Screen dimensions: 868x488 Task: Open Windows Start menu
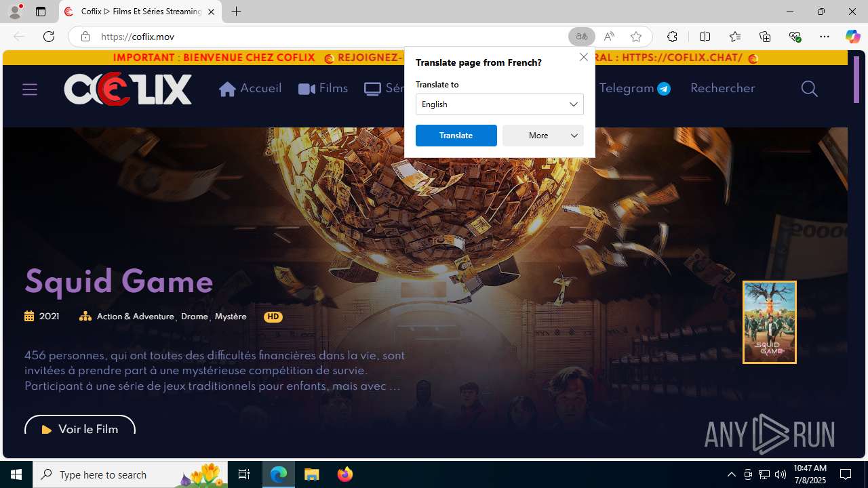[x=16, y=474]
